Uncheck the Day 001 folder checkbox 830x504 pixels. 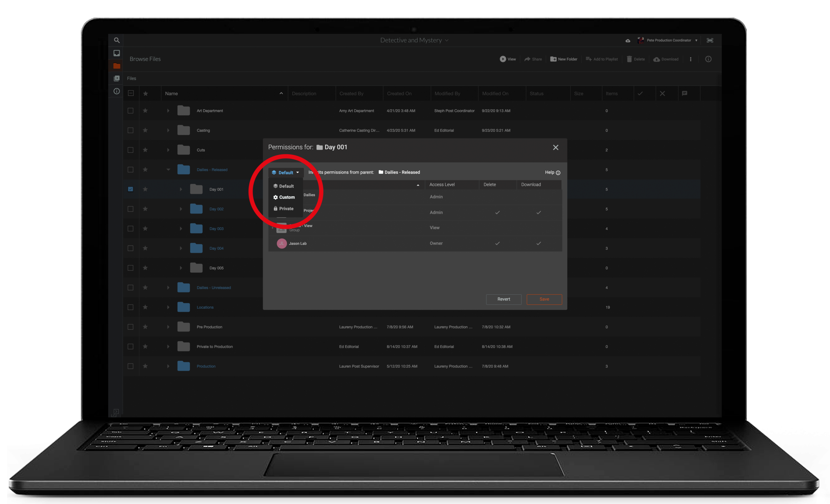coord(131,189)
